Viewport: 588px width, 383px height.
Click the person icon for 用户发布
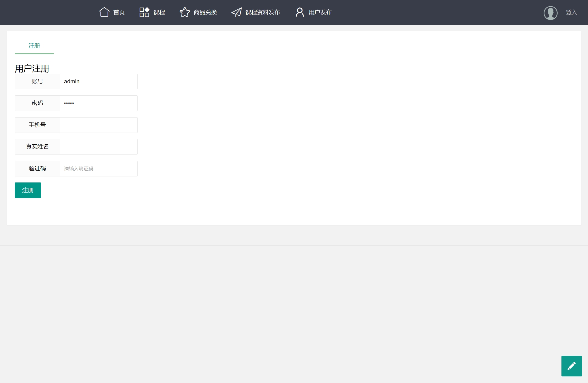click(x=299, y=12)
